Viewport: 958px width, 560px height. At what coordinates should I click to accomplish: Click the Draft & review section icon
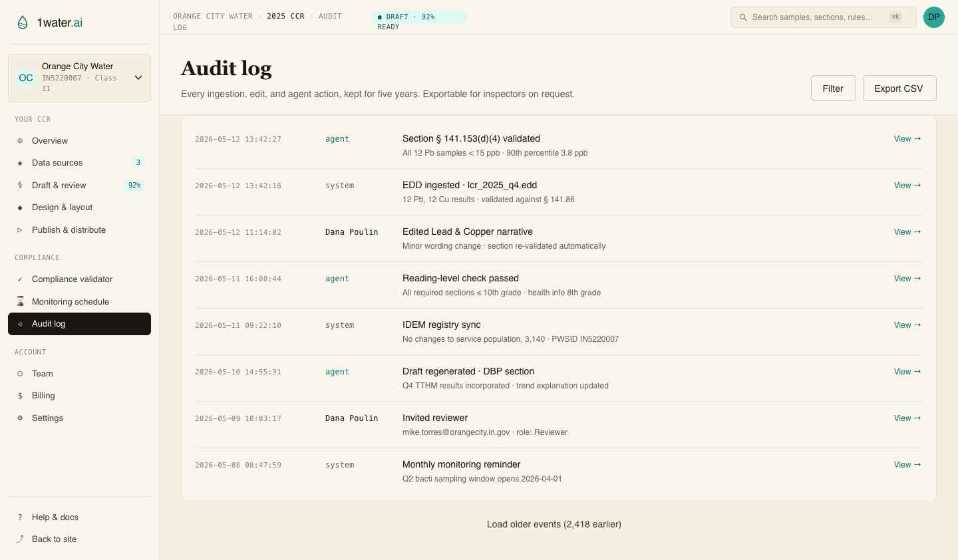pyautogui.click(x=20, y=186)
